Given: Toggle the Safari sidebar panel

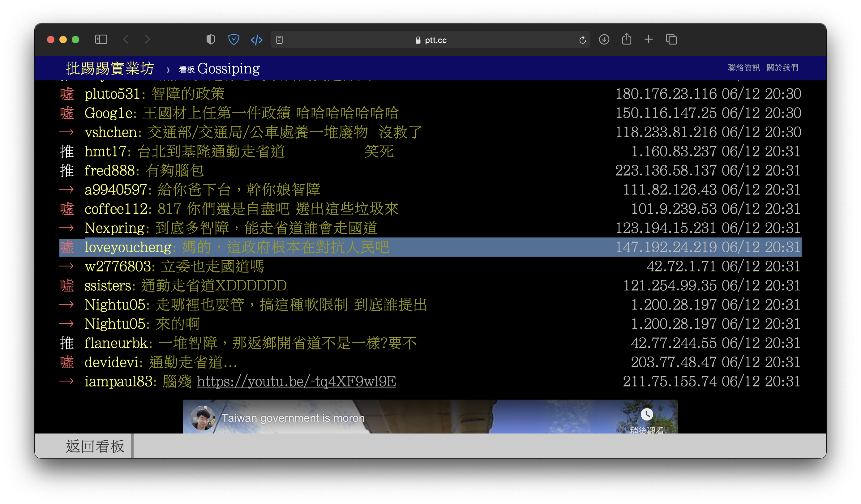Looking at the screenshot, I should [101, 40].
